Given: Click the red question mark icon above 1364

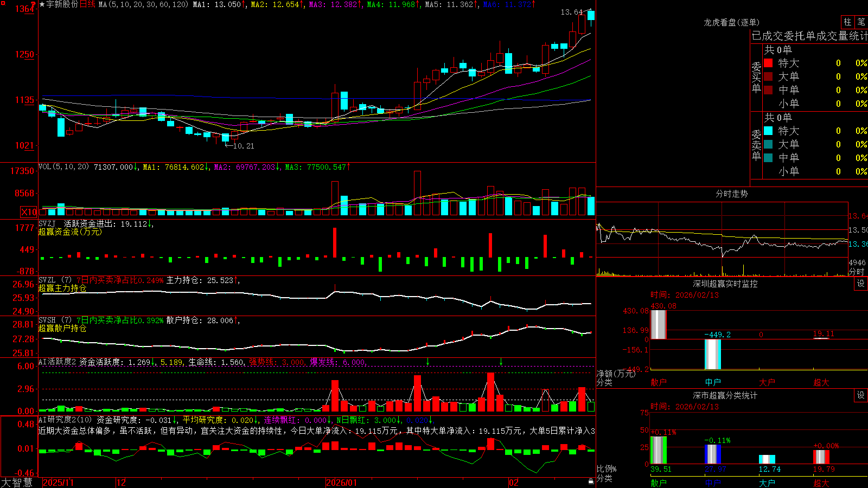Looking at the screenshot, I should (34, 4).
